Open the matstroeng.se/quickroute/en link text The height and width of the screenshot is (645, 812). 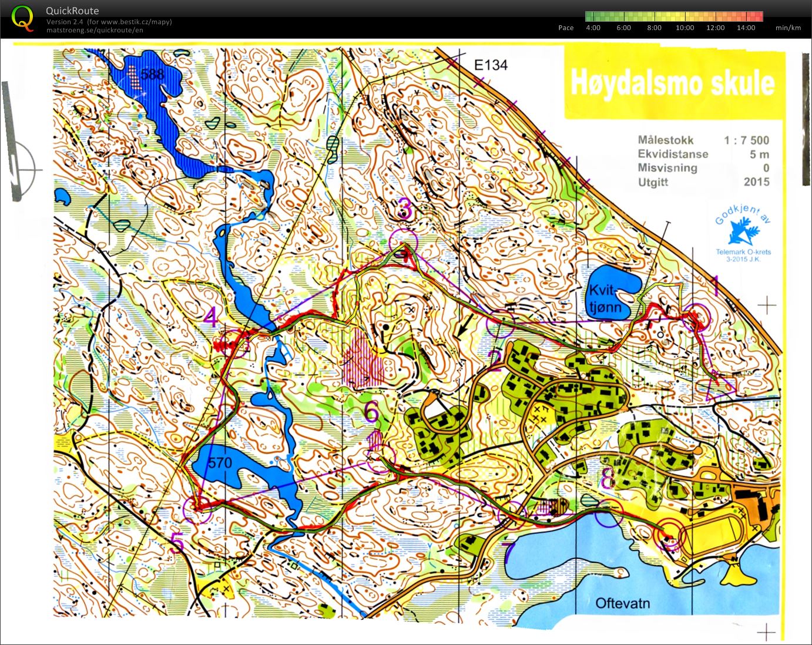pos(95,30)
